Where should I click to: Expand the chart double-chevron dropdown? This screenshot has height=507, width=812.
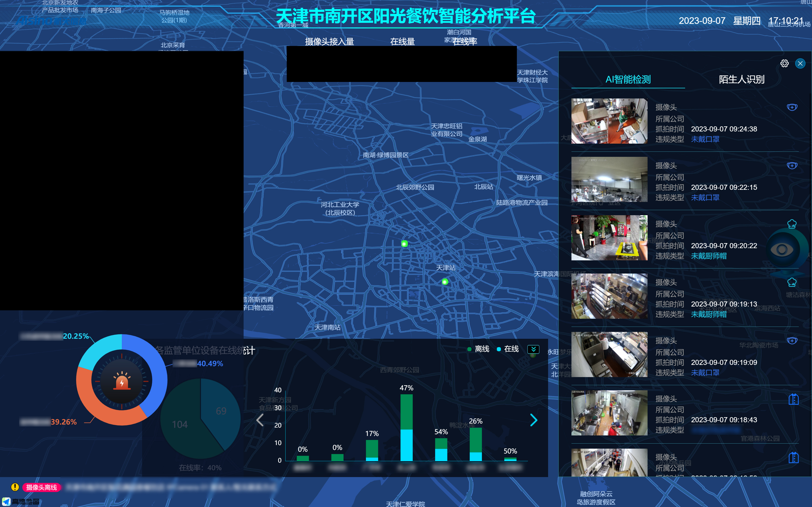(533, 349)
